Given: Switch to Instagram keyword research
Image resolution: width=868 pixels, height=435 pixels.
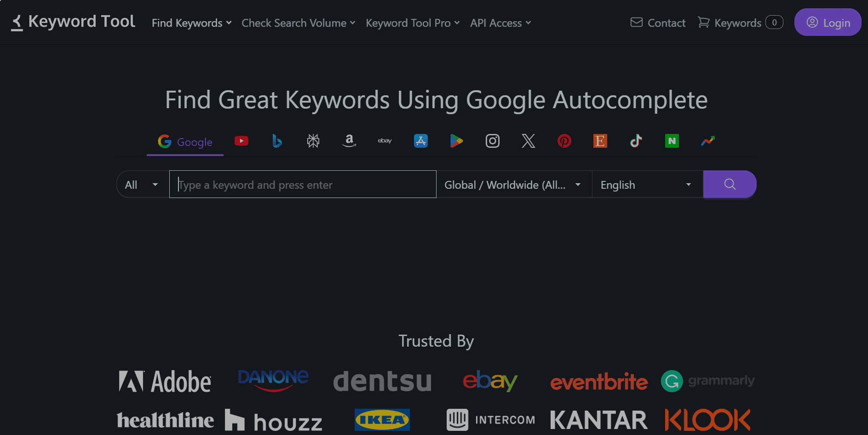Looking at the screenshot, I should [x=492, y=141].
